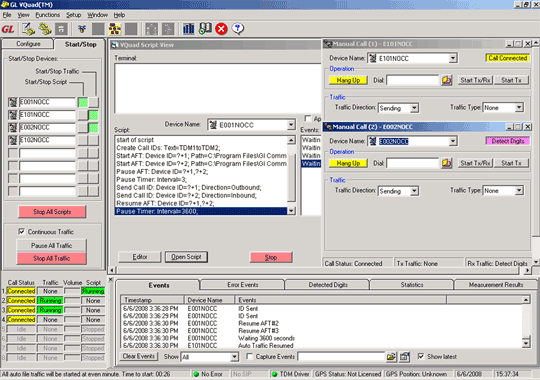Open Device Name dropdown in Manual Call (1)
The height and width of the screenshot is (380, 540).
point(453,58)
